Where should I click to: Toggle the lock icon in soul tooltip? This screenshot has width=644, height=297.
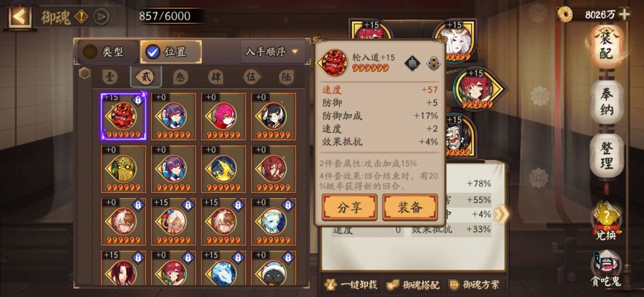click(x=433, y=64)
